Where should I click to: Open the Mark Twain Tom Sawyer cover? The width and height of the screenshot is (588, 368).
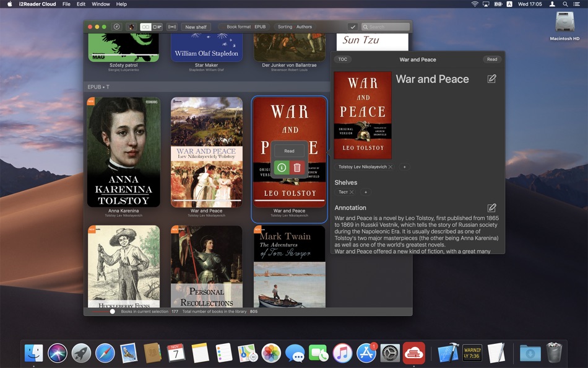(x=290, y=266)
